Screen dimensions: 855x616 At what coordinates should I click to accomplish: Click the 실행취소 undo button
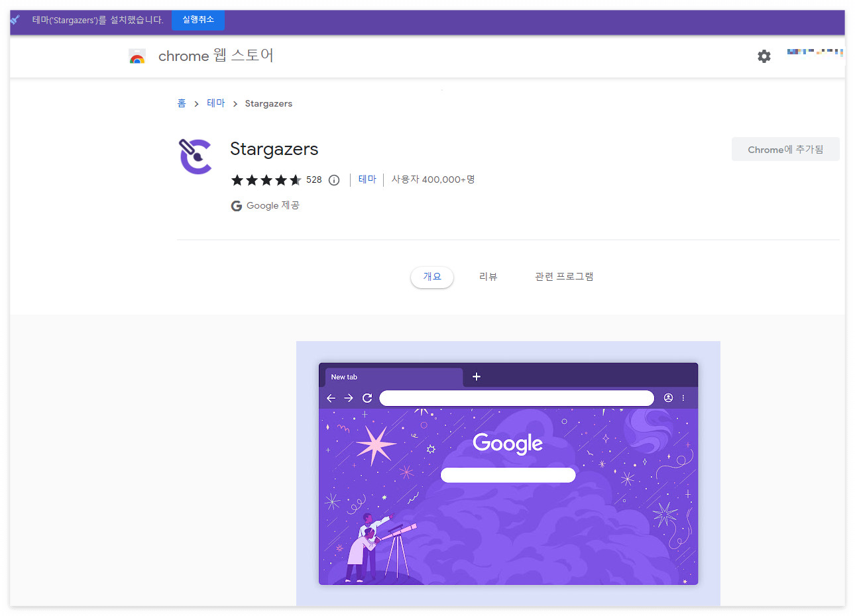point(198,20)
